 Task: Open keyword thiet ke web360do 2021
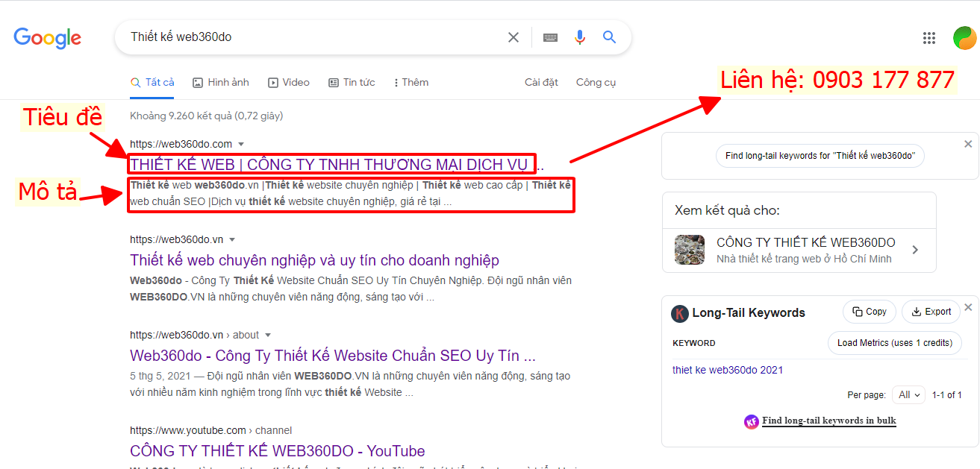pos(728,370)
